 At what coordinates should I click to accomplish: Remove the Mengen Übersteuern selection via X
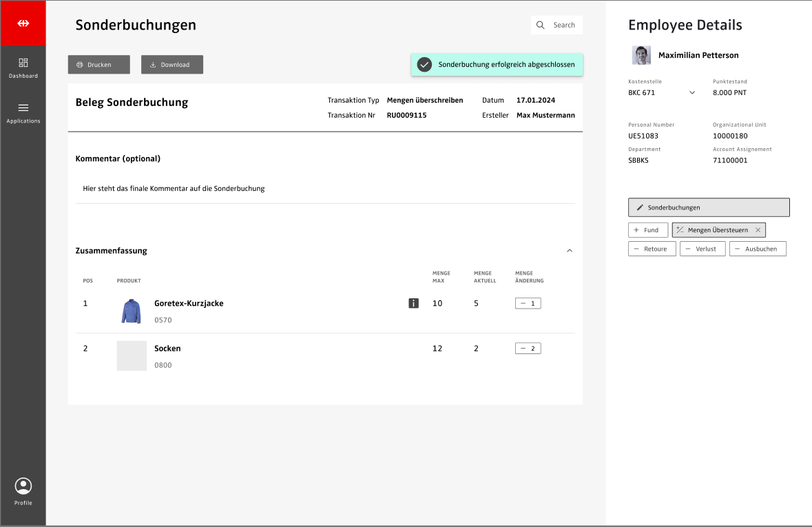(758, 230)
